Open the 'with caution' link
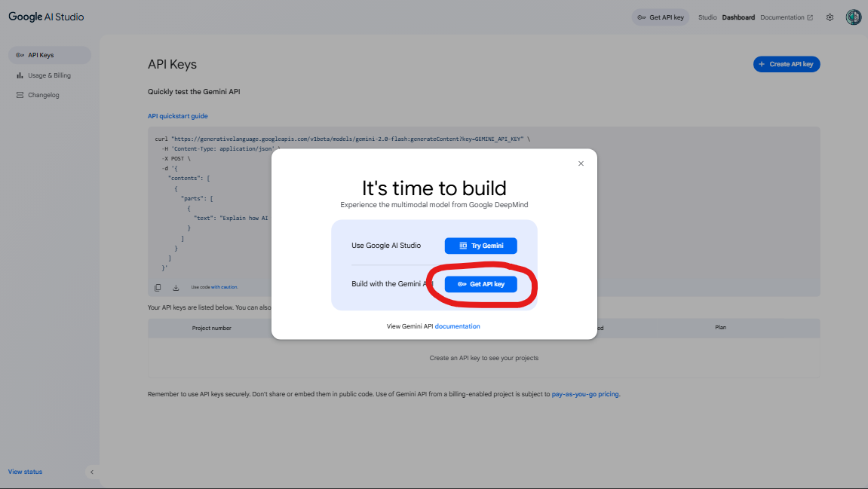868x489 pixels. (224, 287)
